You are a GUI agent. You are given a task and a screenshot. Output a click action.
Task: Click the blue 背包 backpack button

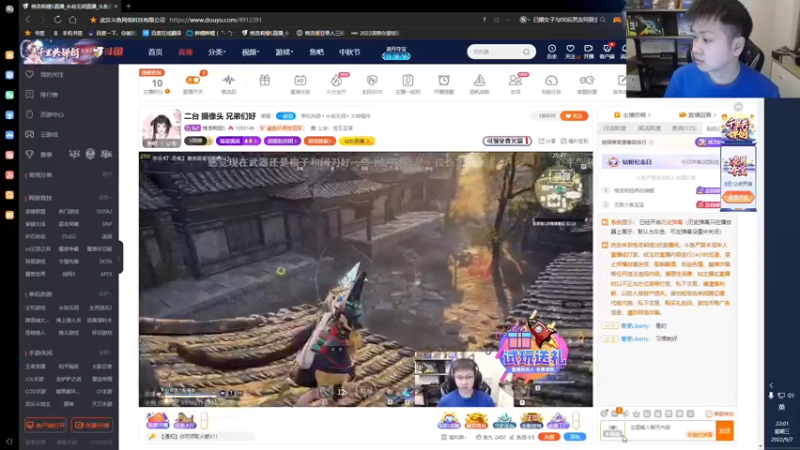[x=574, y=437]
